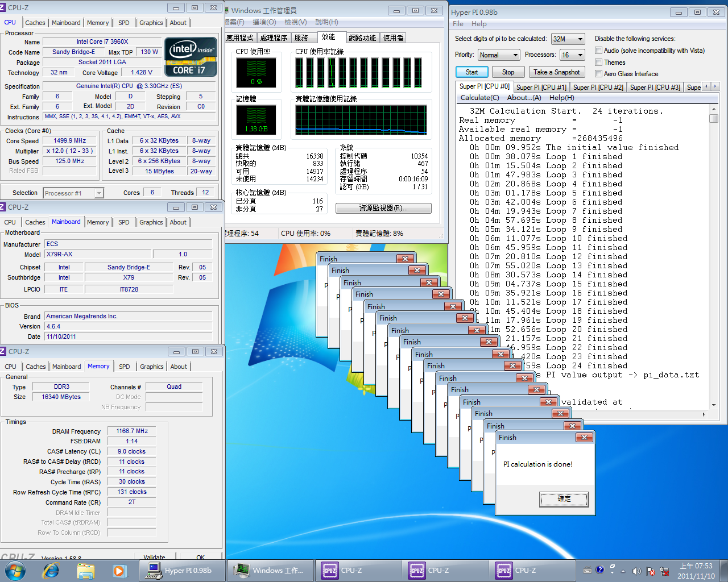Click the DRAM Frequency value 1166.7 MHz
Screen dimensions: 728x582
pos(132,431)
